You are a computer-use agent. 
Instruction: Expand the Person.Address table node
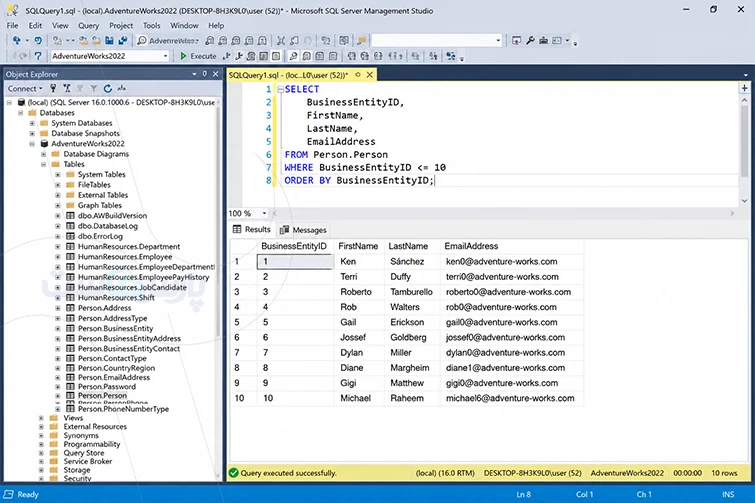point(58,308)
